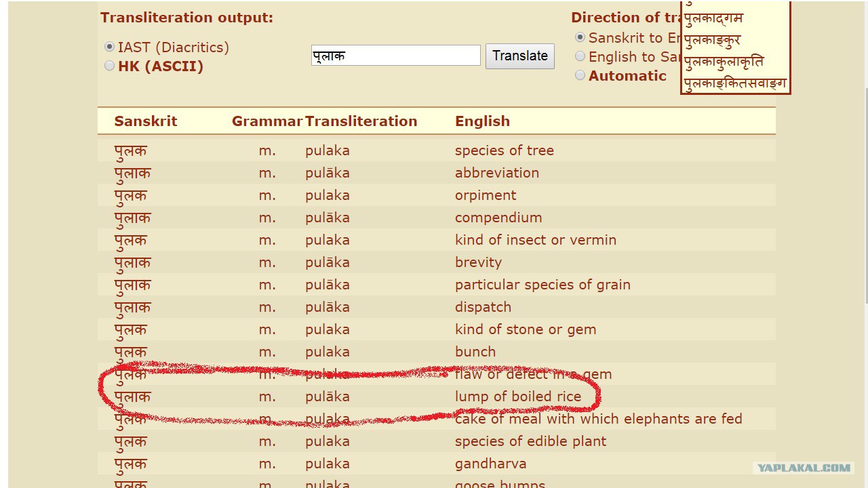Focus the Sanskrit search input field
Image resolution: width=868 pixels, height=488 pixels.
pos(396,56)
